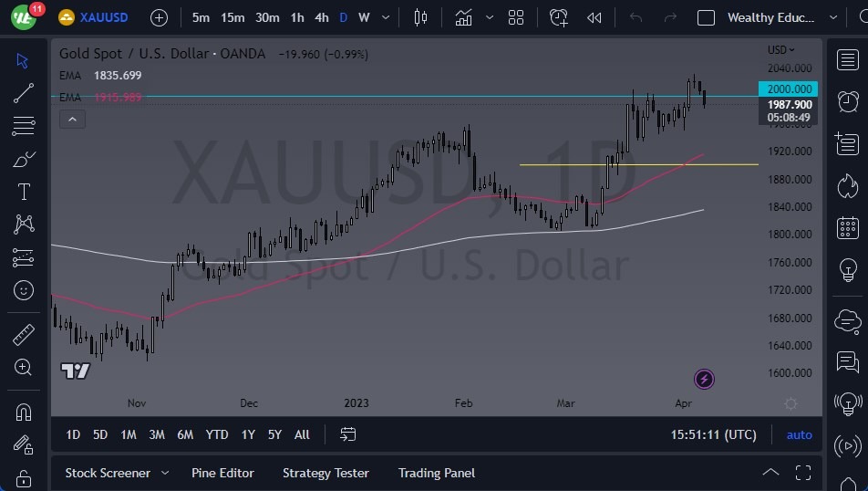Expand the layout management dropdown arrow
The image size is (868, 491).
pyautogui.click(x=833, y=17)
